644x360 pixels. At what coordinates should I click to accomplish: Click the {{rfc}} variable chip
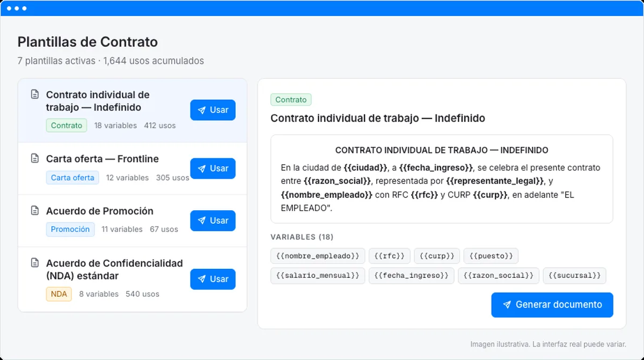pyautogui.click(x=390, y=256)
